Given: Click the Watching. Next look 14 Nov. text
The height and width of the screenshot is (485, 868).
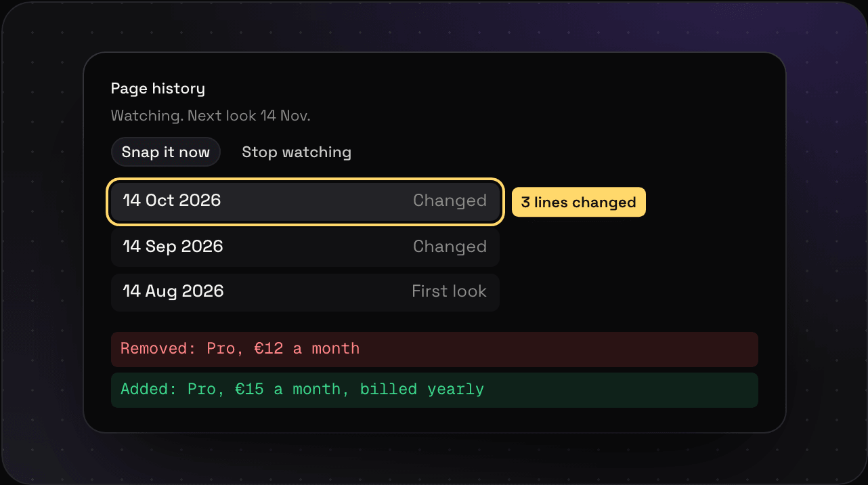Looking at the screenshot, I should point(211,116).
